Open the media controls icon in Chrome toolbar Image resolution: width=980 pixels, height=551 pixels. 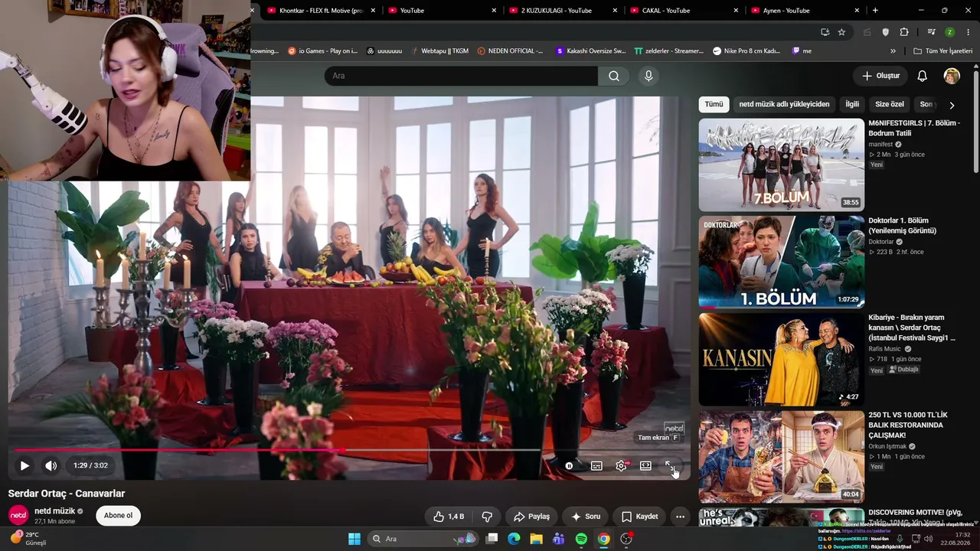(x=931, y=32)
